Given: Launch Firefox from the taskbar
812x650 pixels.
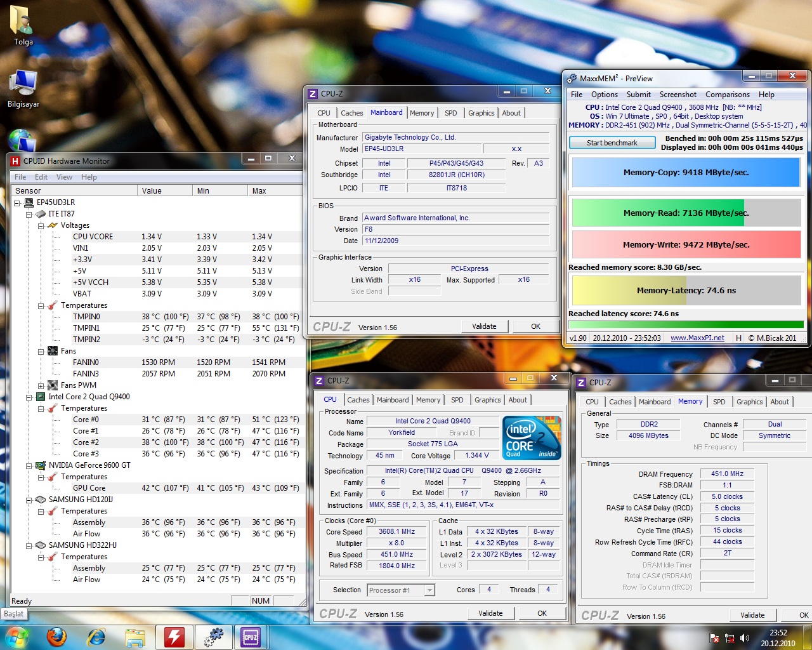Looking at the screenshot, I should tap(57, 637).
